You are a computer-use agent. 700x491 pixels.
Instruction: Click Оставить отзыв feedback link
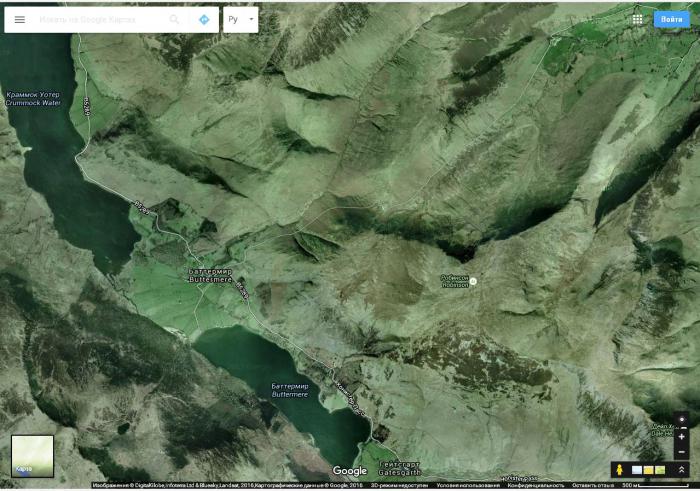(x=594, y=486)
